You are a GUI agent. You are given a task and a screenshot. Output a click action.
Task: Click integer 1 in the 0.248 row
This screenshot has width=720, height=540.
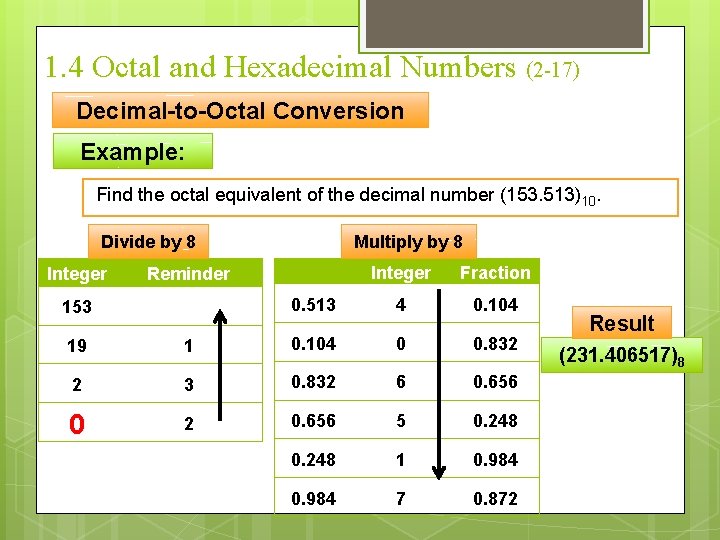400,460
